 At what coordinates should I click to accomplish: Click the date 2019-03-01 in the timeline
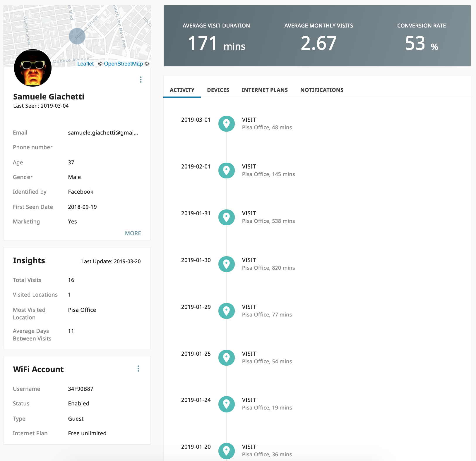coord(196,120)
